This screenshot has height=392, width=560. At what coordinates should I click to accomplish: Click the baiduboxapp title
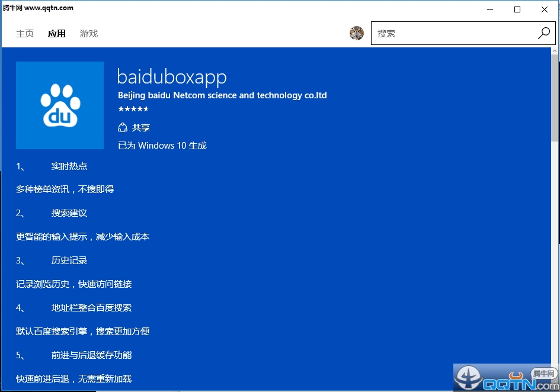pyautogui.click(x=172, y=78)
